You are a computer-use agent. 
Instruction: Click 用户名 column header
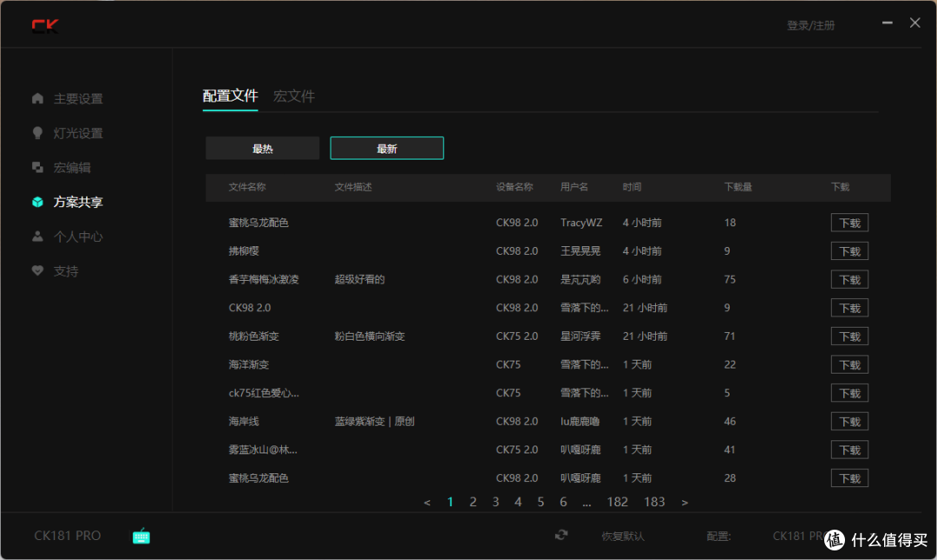coord(574,187)
